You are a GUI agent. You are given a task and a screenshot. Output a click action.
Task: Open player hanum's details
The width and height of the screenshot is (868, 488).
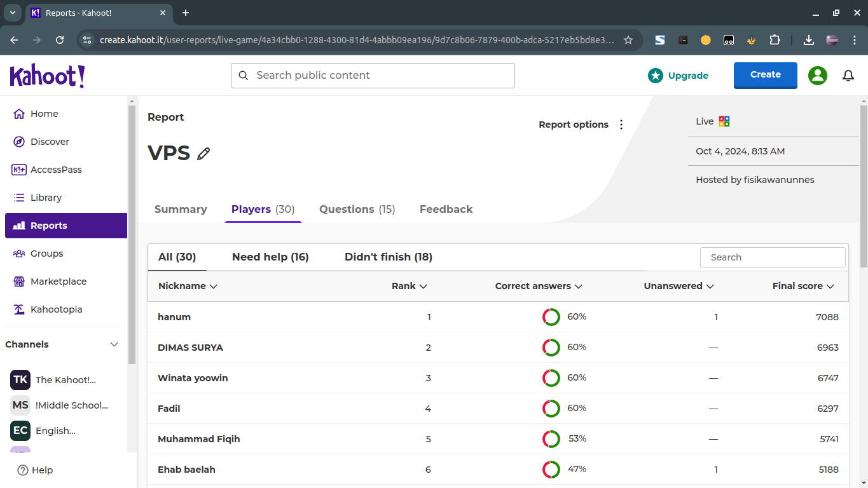coord(498,317)
